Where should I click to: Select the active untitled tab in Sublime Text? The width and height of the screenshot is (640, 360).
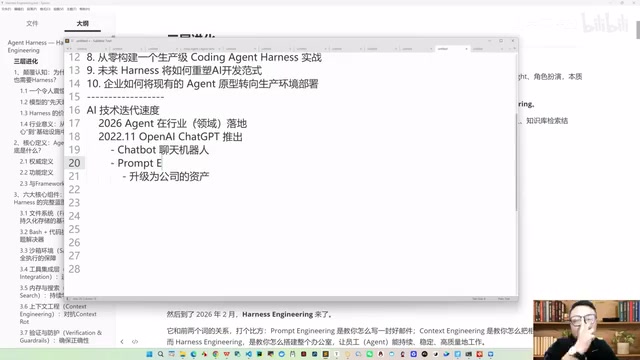tap(452, 49)
